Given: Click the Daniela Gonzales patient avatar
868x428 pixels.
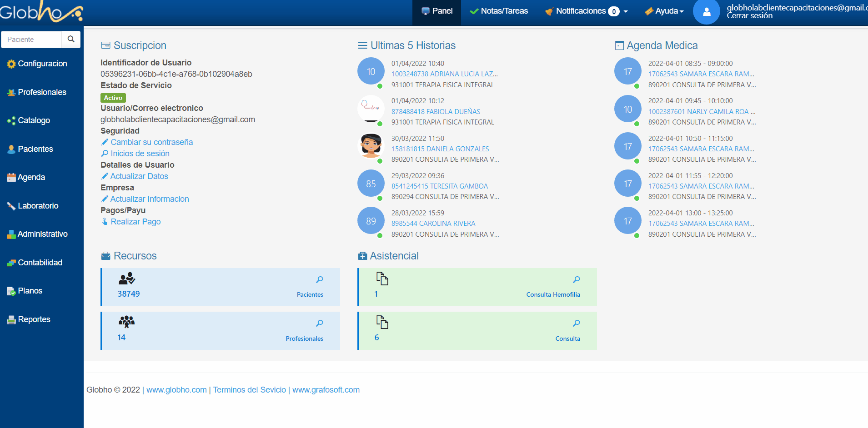Looking at the screenshot, I should click(371, 146).
